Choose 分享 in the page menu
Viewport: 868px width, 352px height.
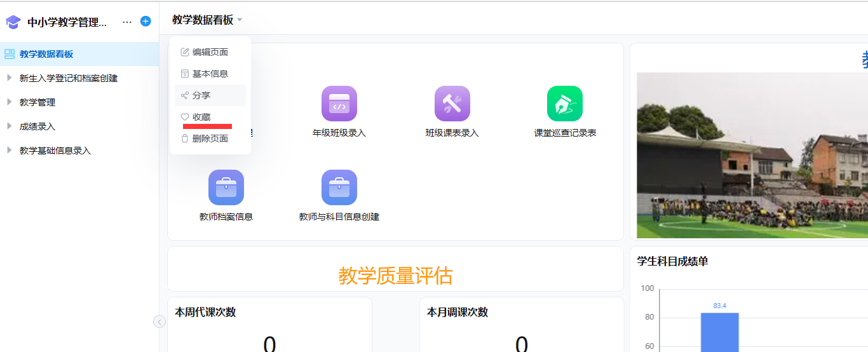coord(210,95)
